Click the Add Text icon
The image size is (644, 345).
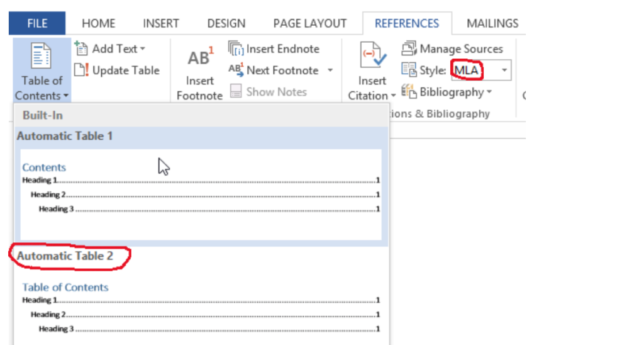[x=81, y=49]
